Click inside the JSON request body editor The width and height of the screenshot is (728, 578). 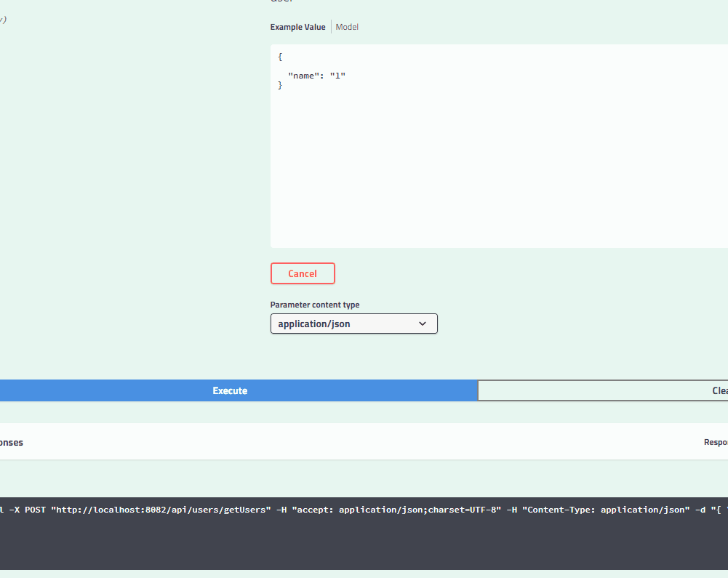pos(499,146)
